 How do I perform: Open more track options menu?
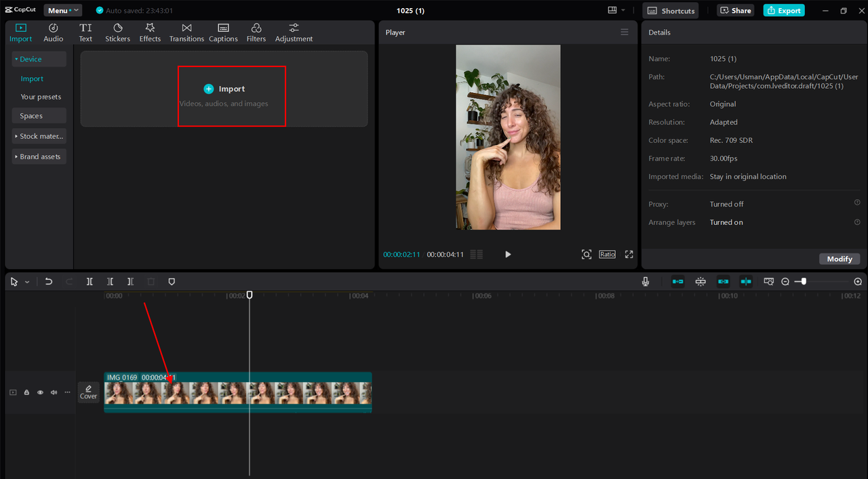pos(67,392)
